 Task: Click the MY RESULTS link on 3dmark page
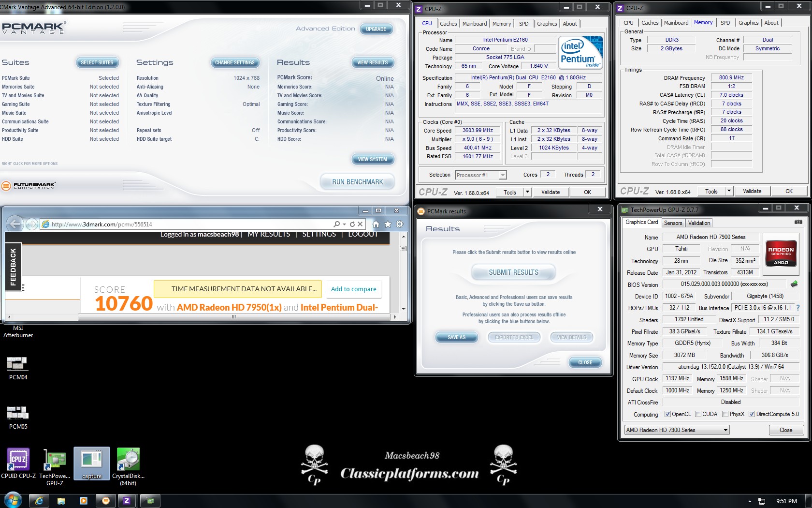tap(269, 234)
